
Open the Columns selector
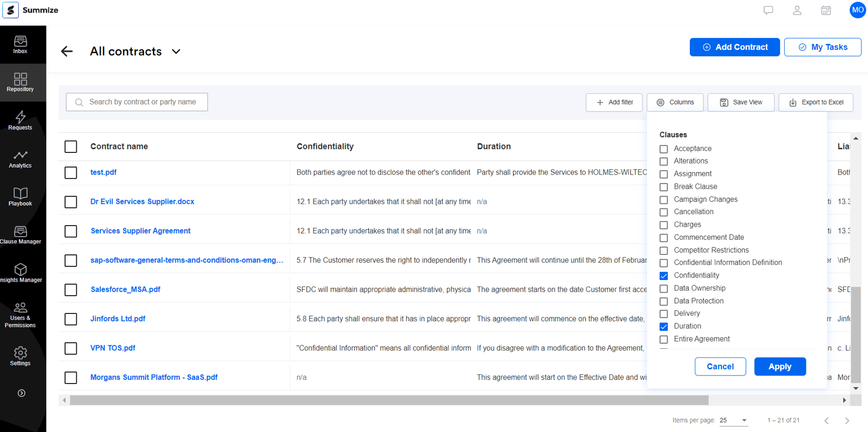coord(675,102)
